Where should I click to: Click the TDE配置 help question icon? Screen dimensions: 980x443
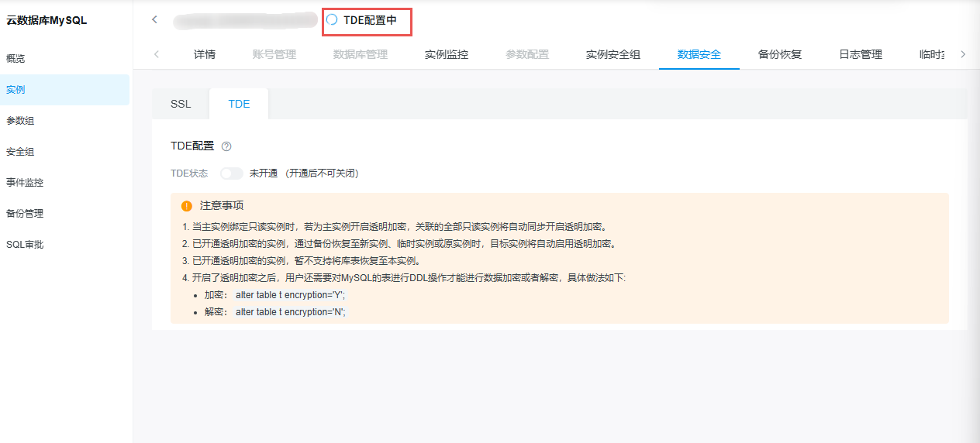(226, 146)
